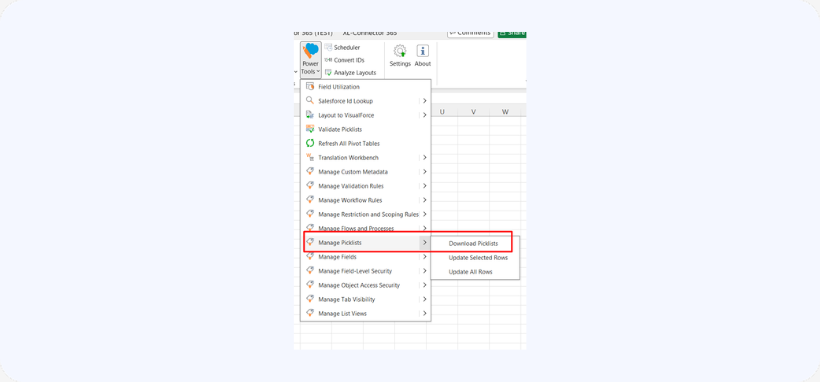This screenshot has width=820, height=382.
Task: Select column W header
Action: point(505,111)
